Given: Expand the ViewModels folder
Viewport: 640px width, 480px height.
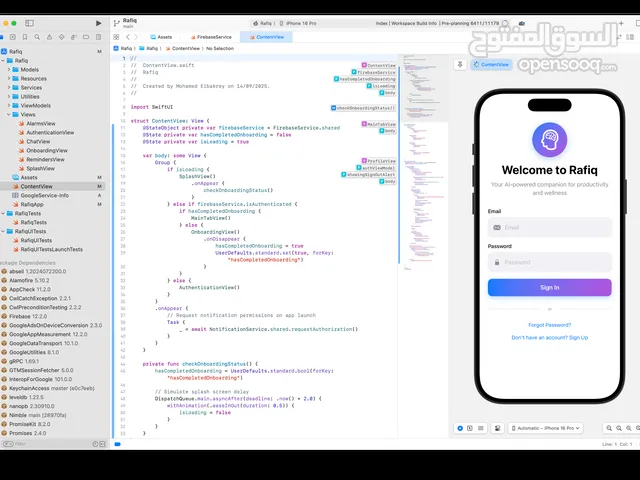Looking at the screenshot, I should [x=9, y=105].
